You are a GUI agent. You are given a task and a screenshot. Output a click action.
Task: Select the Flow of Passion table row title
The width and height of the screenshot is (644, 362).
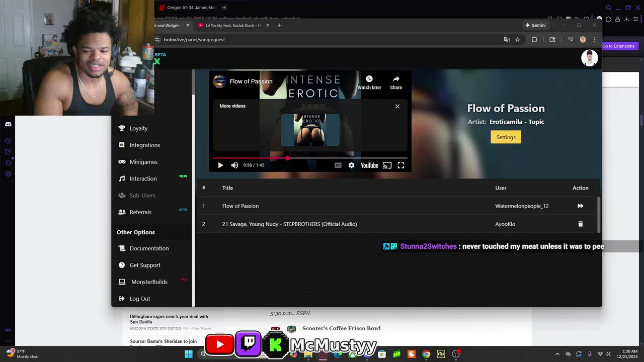(240, 206)
